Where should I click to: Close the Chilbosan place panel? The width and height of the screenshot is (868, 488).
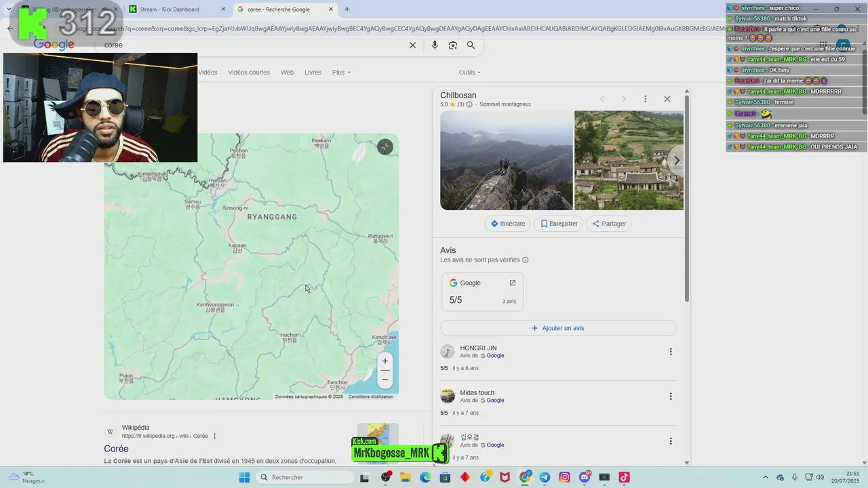667,99
